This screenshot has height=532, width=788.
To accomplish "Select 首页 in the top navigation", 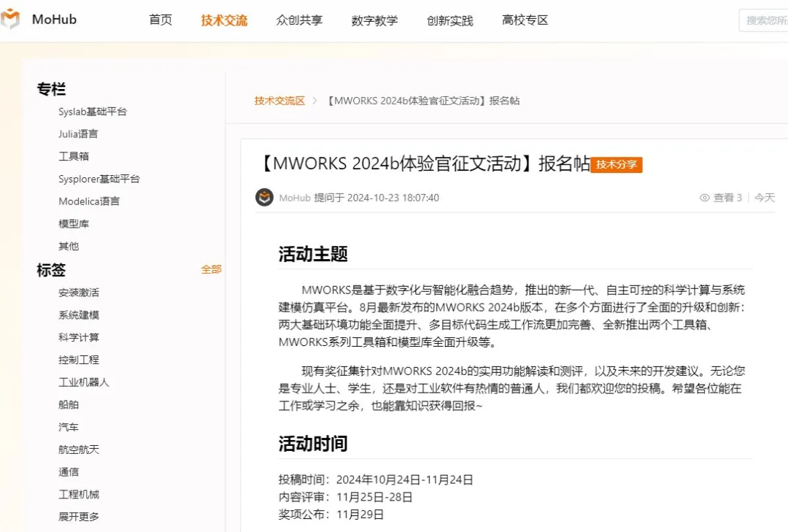I will pos(161,20).
